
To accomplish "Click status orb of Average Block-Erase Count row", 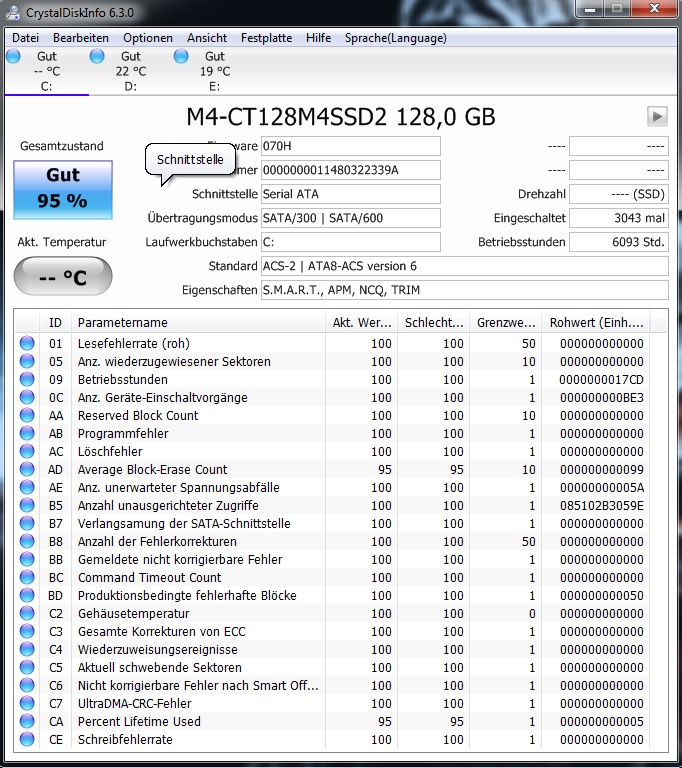I will (27, 469).
